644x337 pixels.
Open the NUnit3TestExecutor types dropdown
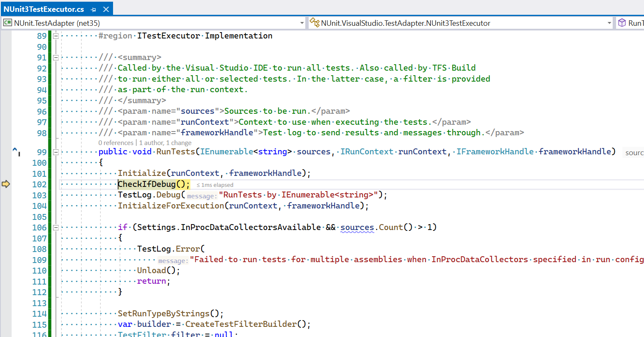click(x=609, y=23)
